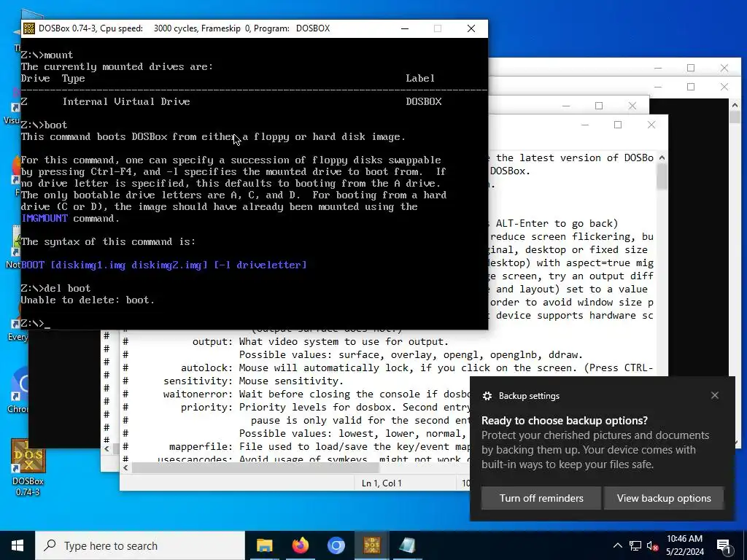Launch Firefox from the taskbar
The width and height of the screenshot is (747, 560).
click(300, 545)
